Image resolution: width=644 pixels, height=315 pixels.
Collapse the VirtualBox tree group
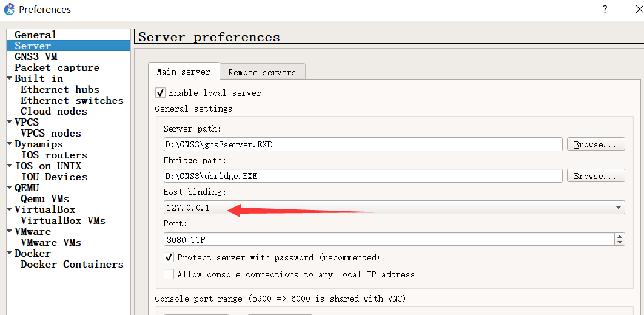tap(10, 209)
